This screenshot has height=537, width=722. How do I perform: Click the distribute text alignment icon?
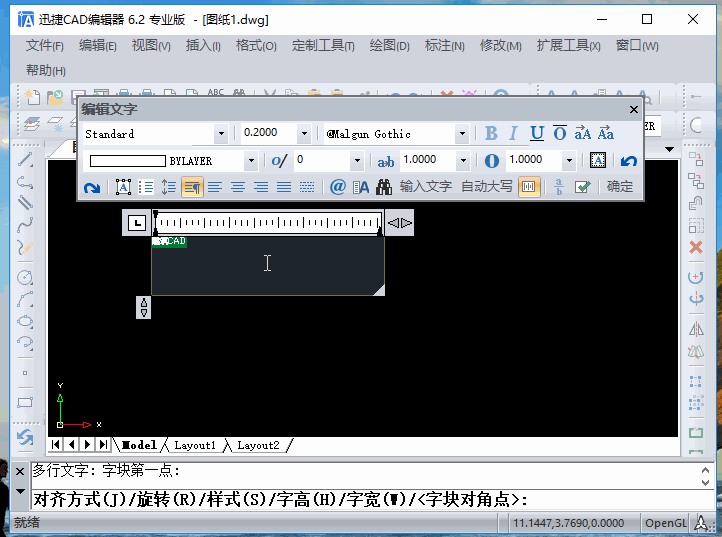point(307,187)
